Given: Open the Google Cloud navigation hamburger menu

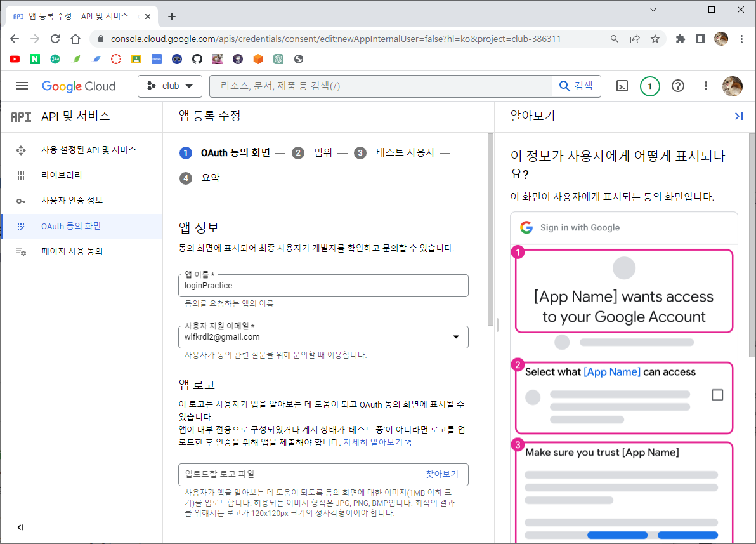Looking at the screenshot, I should 22,86.
